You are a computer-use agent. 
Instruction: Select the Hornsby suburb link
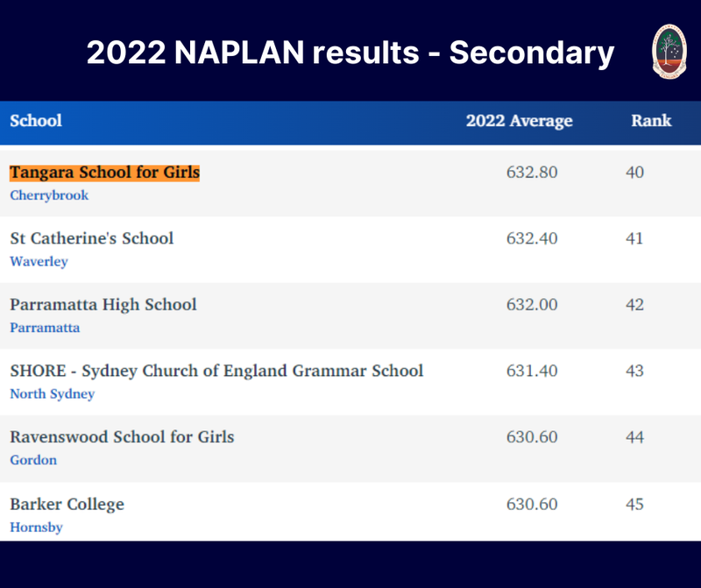(36, 528)
